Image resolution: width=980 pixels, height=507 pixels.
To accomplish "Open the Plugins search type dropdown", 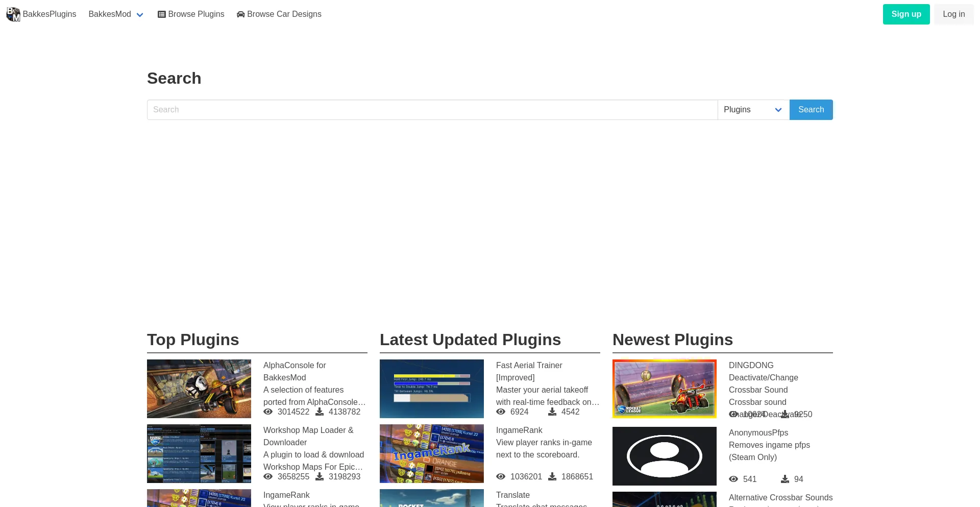I will click(753, 110).
